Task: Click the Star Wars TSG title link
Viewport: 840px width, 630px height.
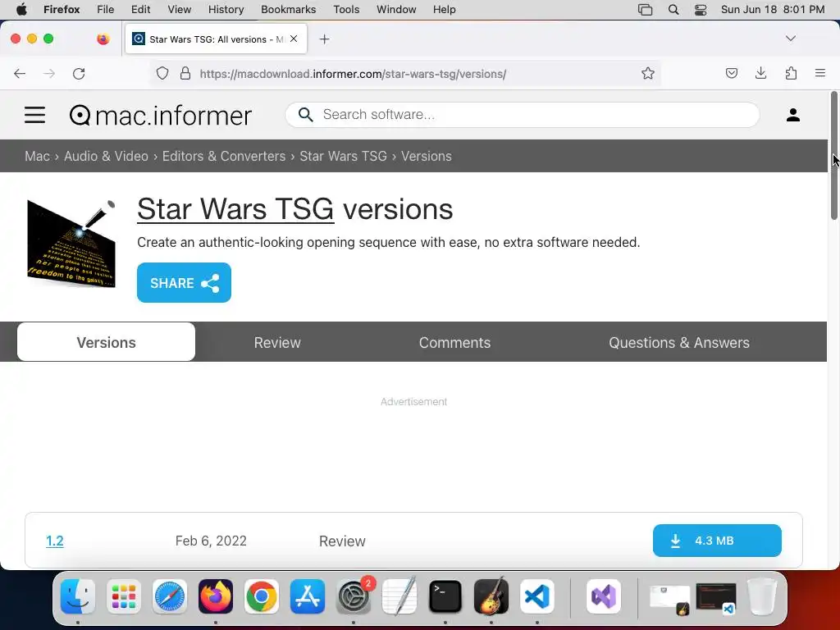Action: click(x=235, y=208)
